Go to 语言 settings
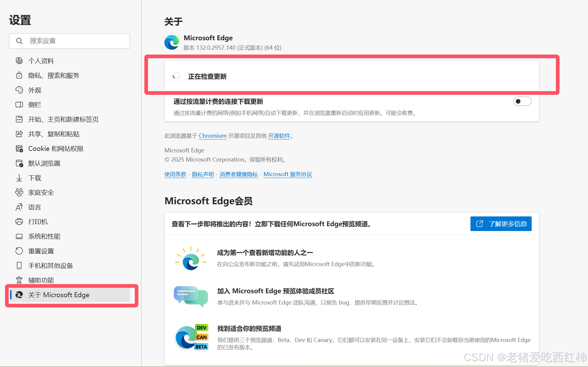 (x=34, y=207)
